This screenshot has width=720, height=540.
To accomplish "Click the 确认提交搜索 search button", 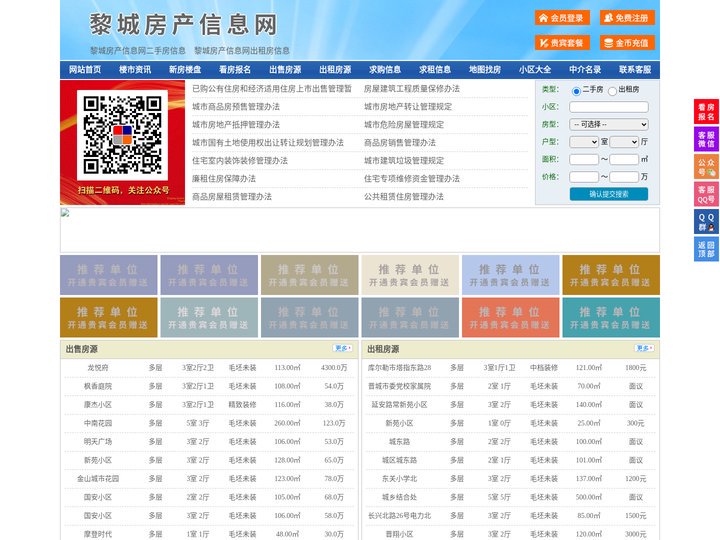I will point(609,194).
